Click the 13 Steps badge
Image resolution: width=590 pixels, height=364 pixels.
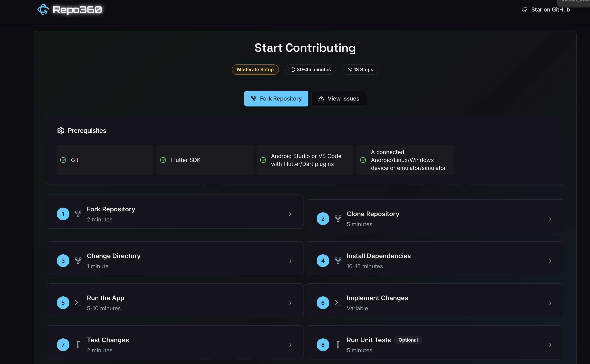360,70
